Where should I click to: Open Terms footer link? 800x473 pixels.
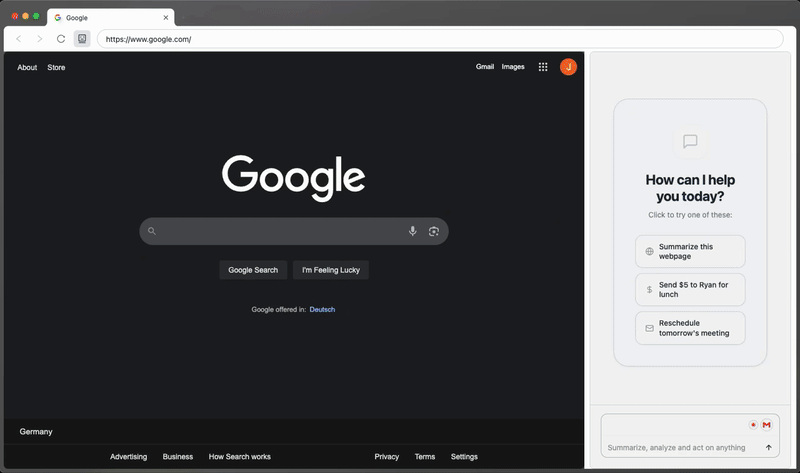click(424, 457)
